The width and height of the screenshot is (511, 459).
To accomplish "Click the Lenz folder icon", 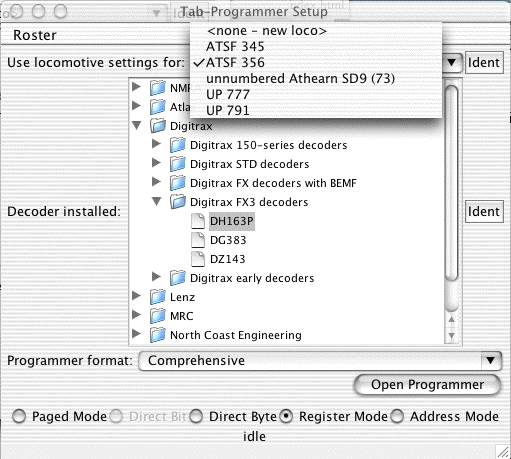I will tap(158, 297).
